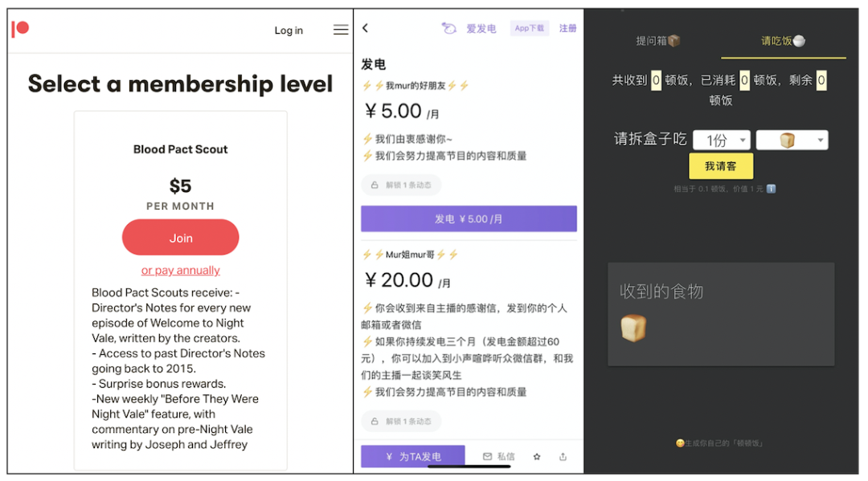Click the 爱发电 logo icon
Viewport: 868px width, 481px height.
click(448, 28)
